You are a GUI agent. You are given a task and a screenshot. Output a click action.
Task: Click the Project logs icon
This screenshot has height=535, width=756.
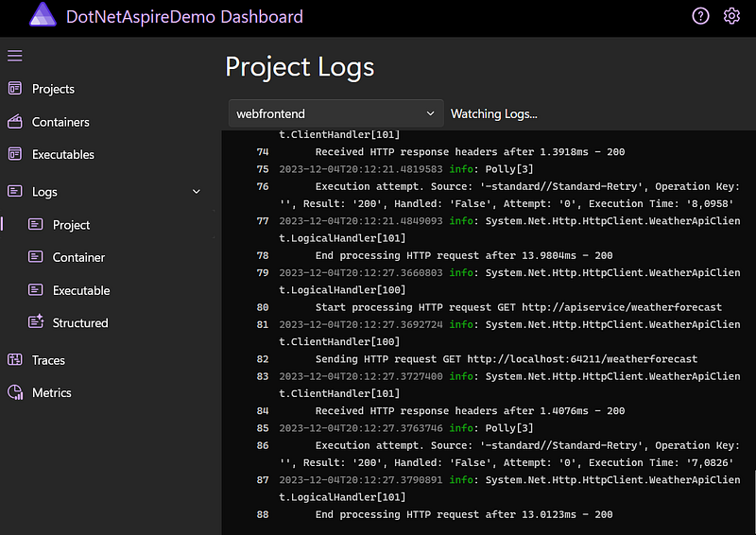pyautogui.click(x=36, y=224)
